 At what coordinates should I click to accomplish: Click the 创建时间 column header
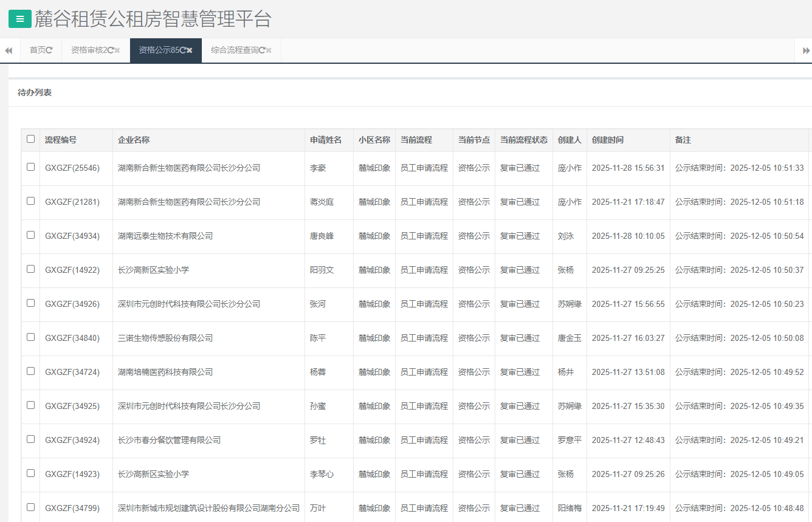coord(608,140)
